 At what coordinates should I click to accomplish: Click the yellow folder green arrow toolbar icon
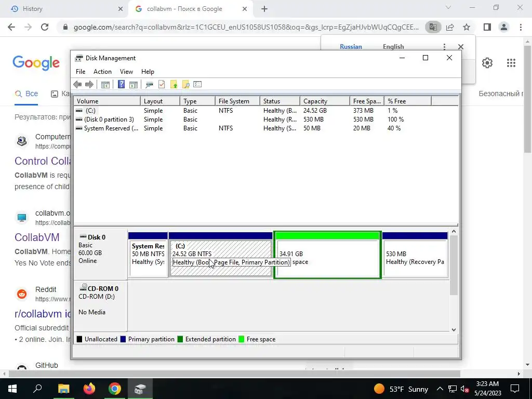174,85
